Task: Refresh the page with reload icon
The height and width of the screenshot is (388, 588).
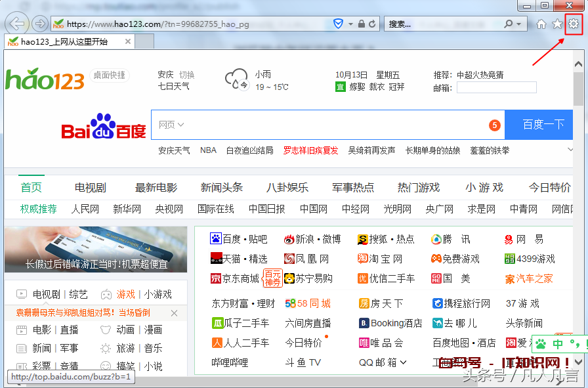Action: pos(373,24)
